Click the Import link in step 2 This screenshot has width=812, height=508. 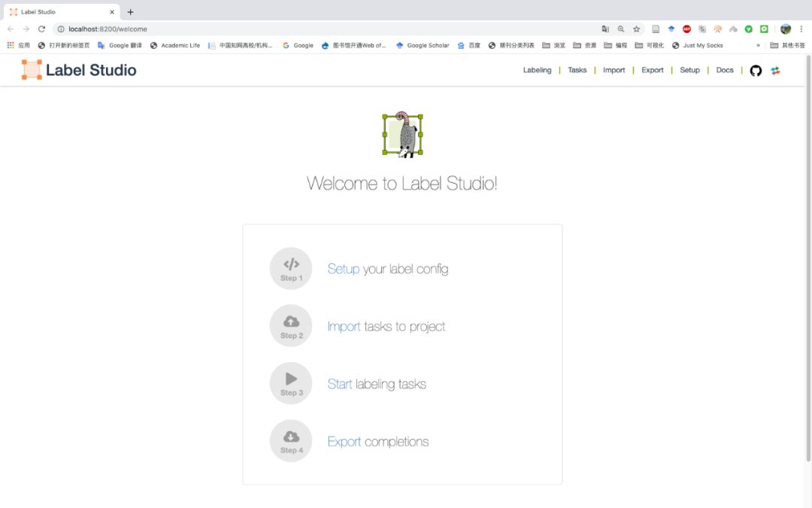coord(344,327)
